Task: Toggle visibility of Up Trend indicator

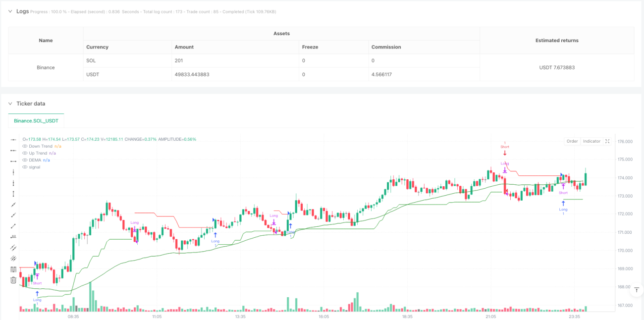Action: (25, 153)
